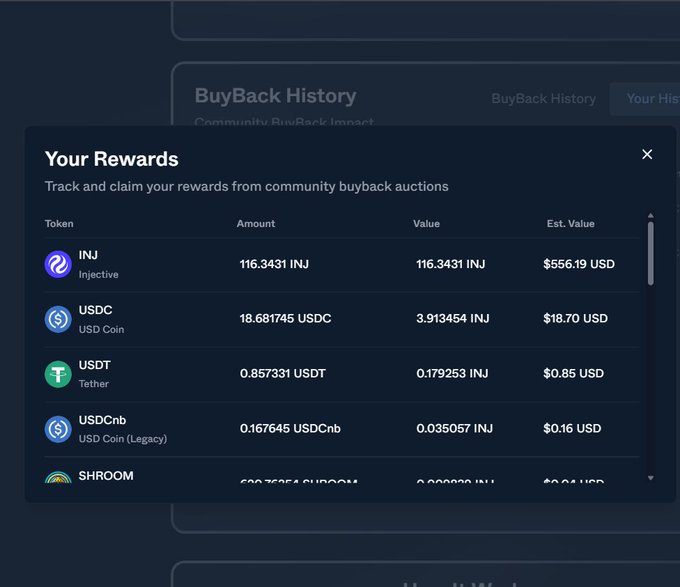Click the $556.19 USD estimated value
The height and width of the screenshot is (587, 680).
coord(579,264)
